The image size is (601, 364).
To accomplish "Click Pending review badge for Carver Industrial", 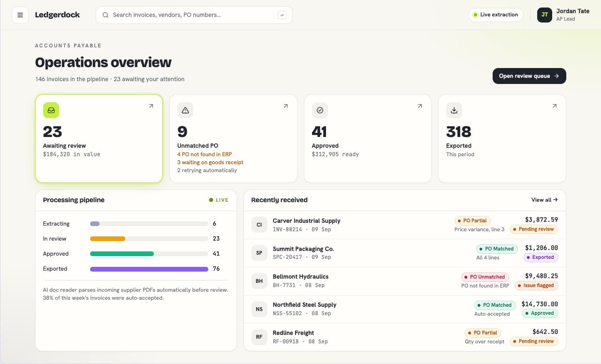I will tap(534, 229).
